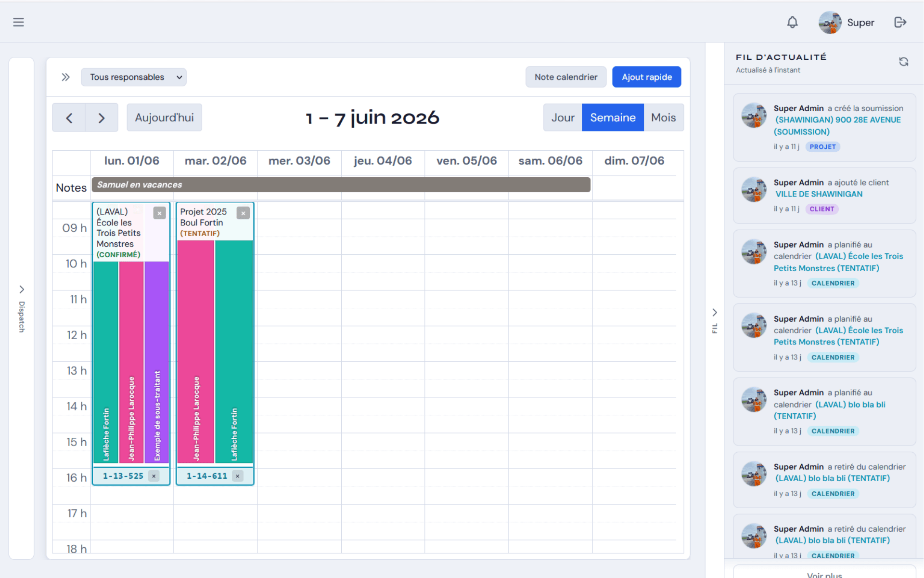Click the 1 – 7 juin 2026 title
Viewport: 924px width, 578px height.
[372, 118]
